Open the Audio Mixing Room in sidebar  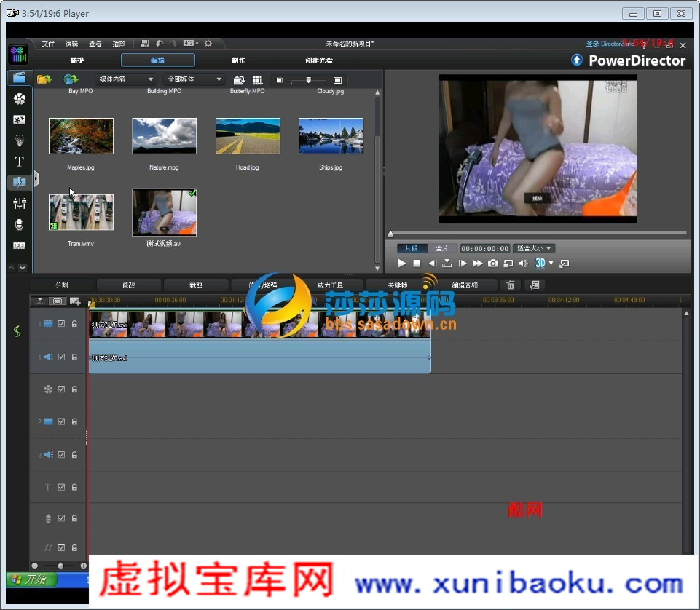[20, 203]
